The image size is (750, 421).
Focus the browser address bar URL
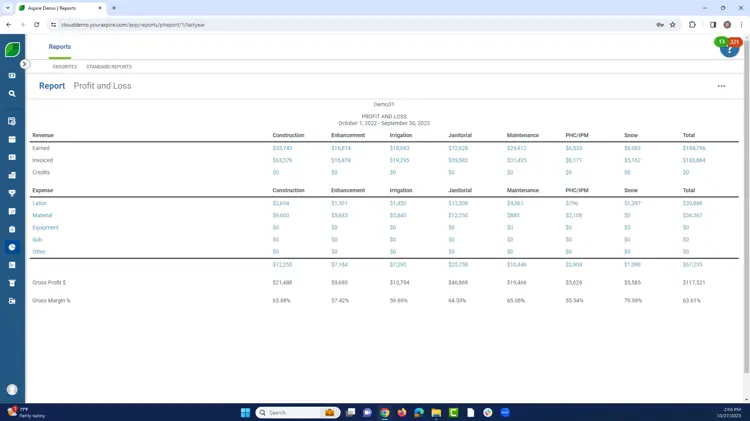tap(133, 25)
